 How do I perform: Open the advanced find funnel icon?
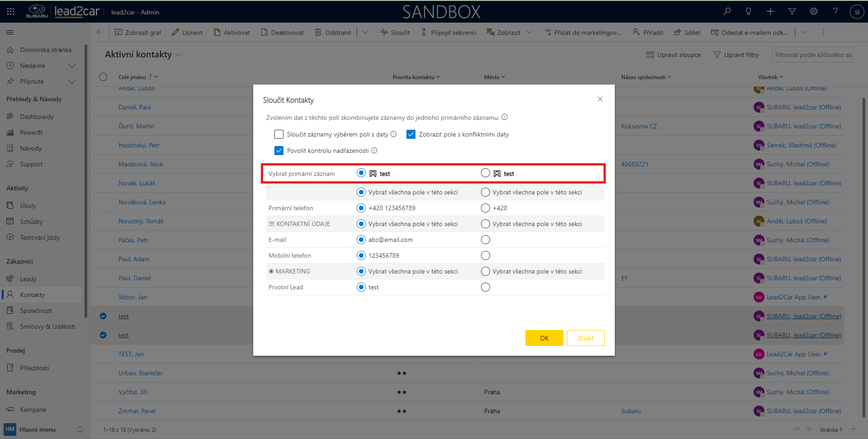792,12
